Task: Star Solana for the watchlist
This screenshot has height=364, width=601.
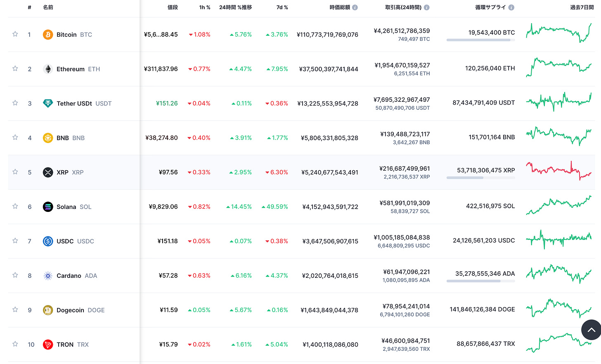Action: tap(15, 206)
